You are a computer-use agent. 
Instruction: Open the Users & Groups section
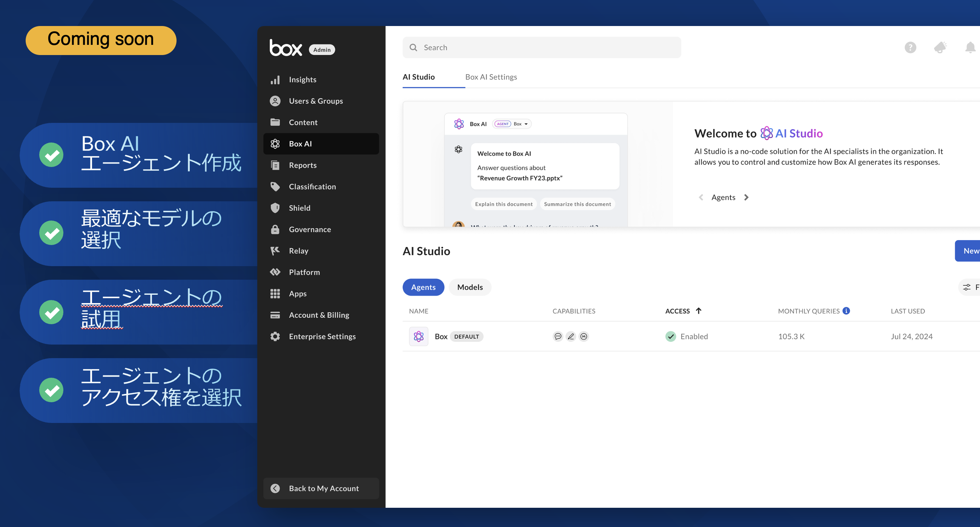coord(315,101)
